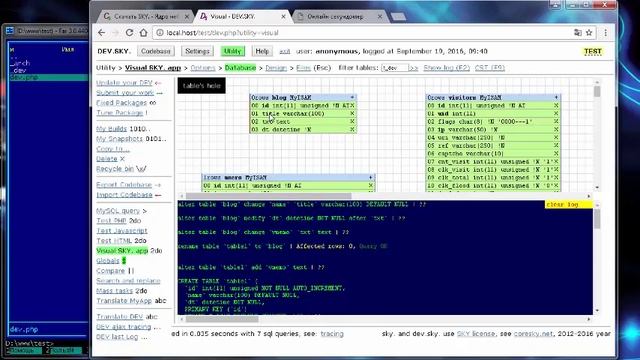Open Submit your work link

125,93
